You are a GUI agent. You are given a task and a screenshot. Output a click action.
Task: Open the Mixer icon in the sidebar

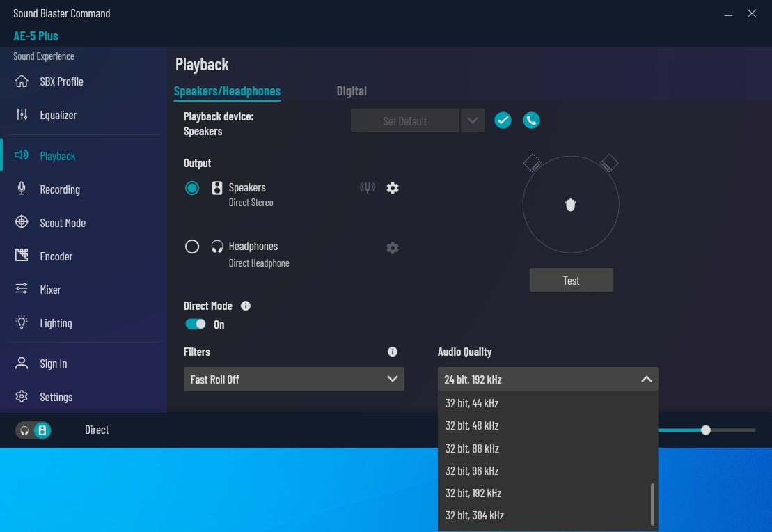click(22, 289)
